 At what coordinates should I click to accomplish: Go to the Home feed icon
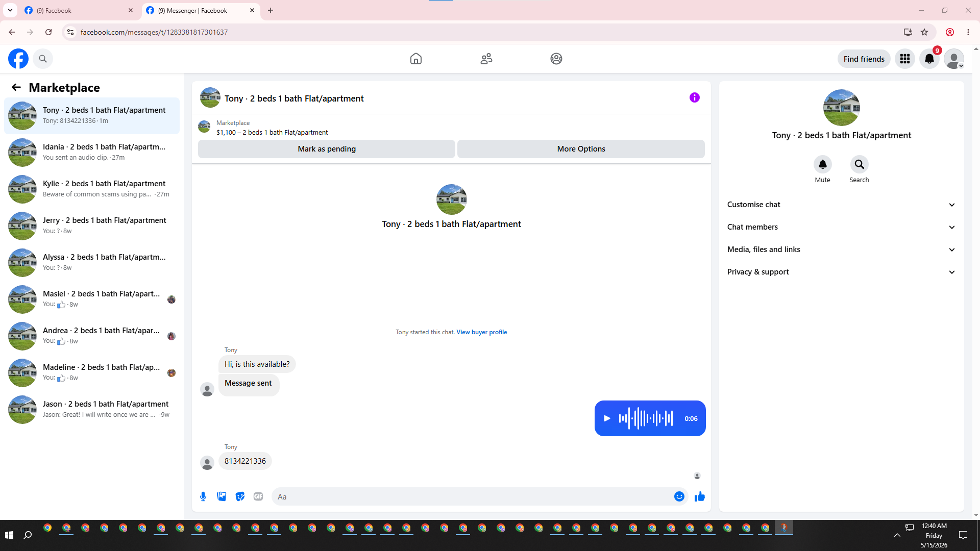coord(416,59)
